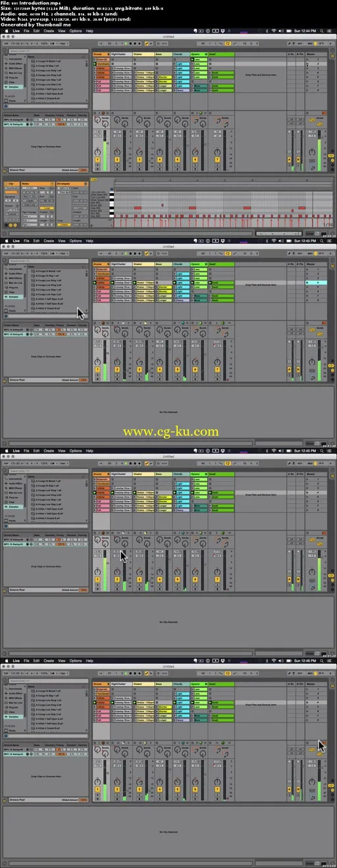The height and width of the screenshot is (868, 337).
Task: Click 'Drop Files and Devices Here' area in second frame
Action: [x=261, y=285]
